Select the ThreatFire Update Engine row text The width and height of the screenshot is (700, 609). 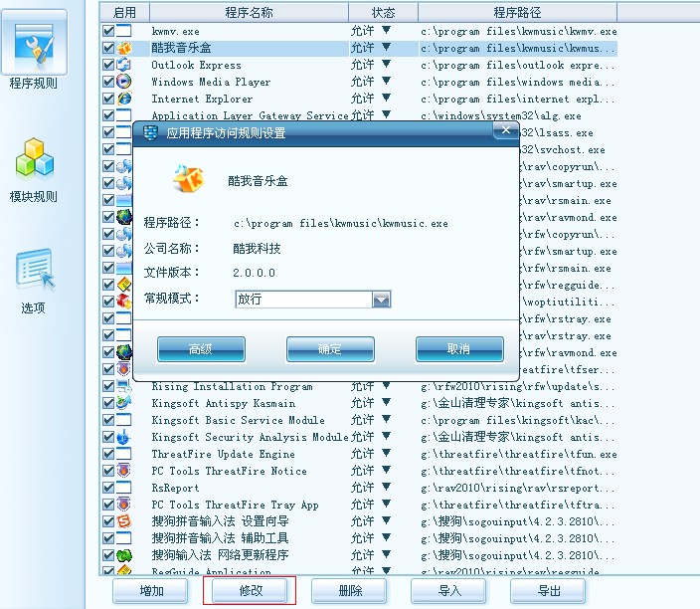tap(223, 454)
